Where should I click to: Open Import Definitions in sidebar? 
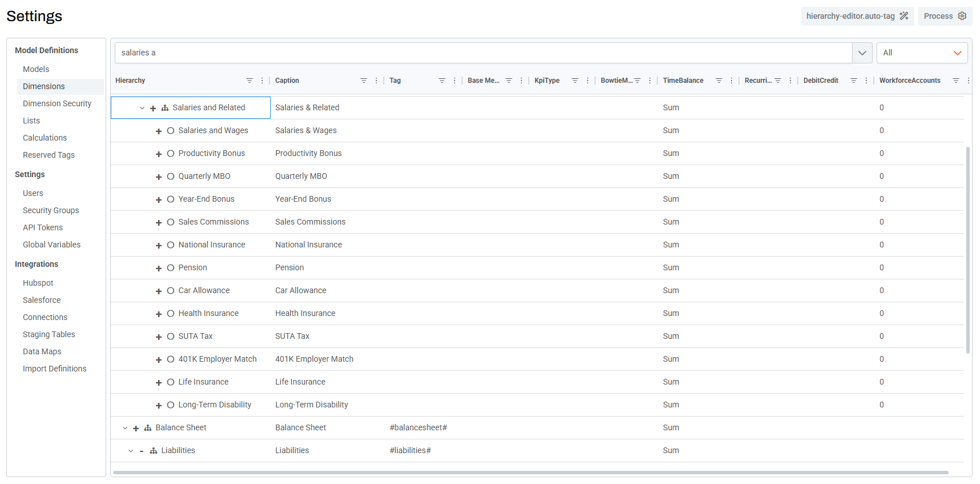click(55, 369)
